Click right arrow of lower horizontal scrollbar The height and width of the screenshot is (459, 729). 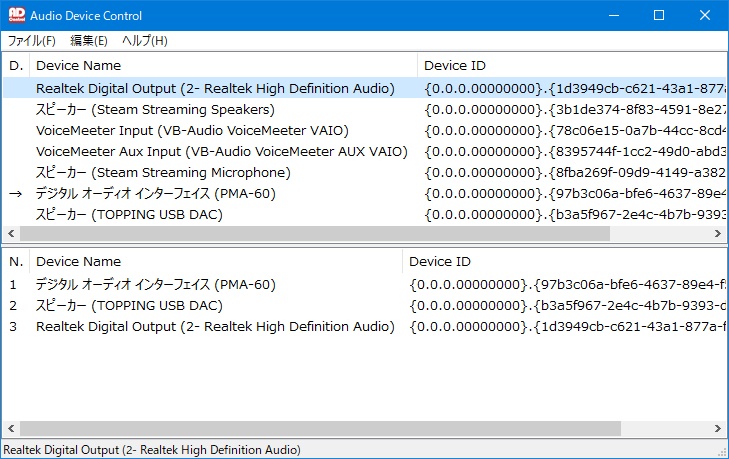click(718, 428)
